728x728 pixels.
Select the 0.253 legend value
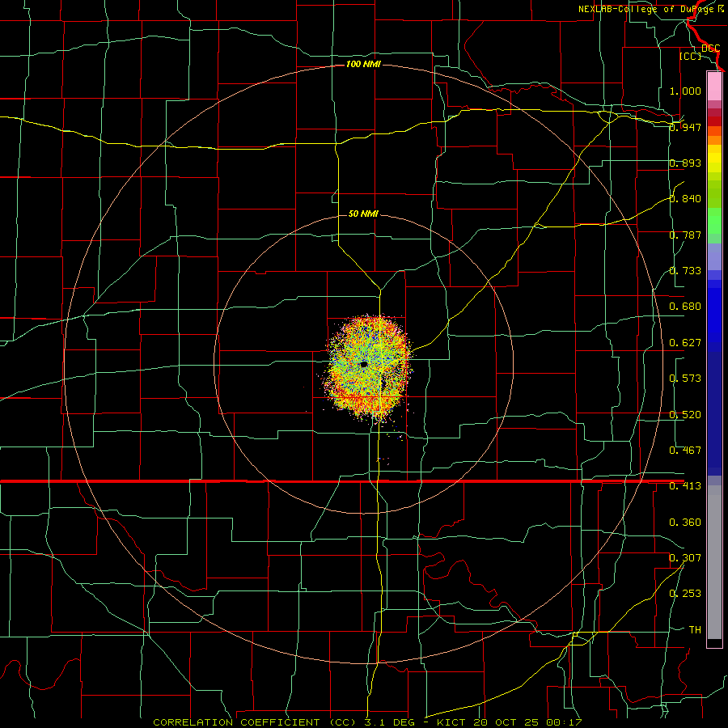pos(685,594)
